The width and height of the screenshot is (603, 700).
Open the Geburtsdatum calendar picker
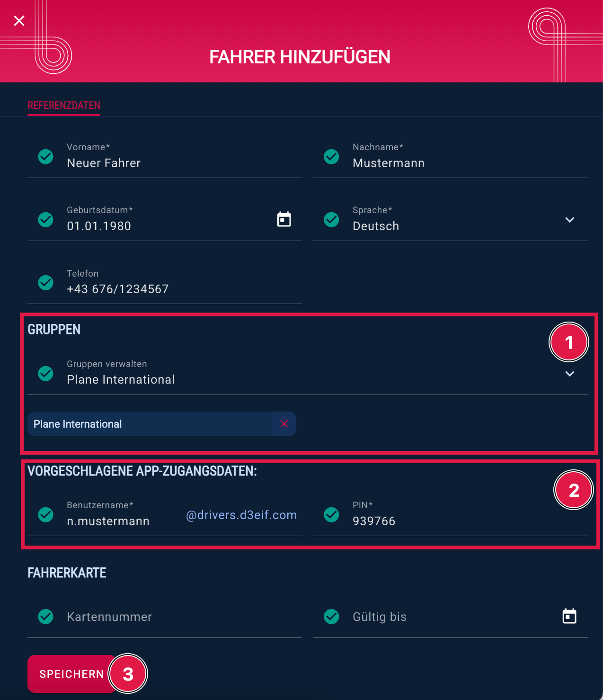point(284,219)
